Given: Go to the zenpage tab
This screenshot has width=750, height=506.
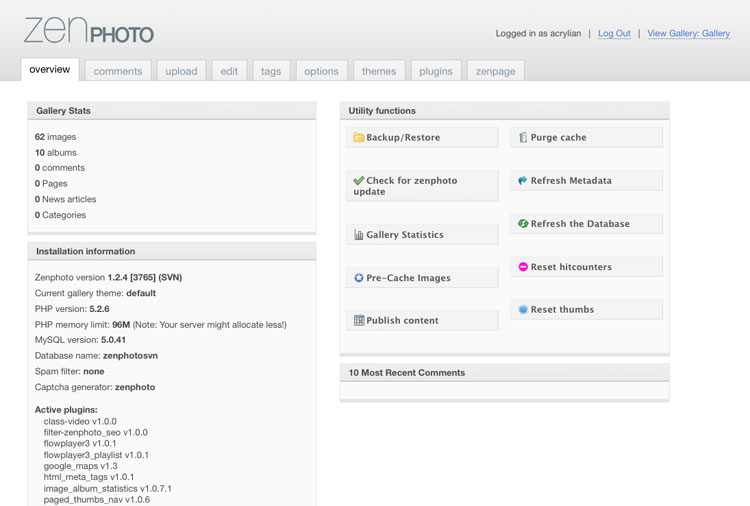Looking at the screenshot, I should [496, 71].
